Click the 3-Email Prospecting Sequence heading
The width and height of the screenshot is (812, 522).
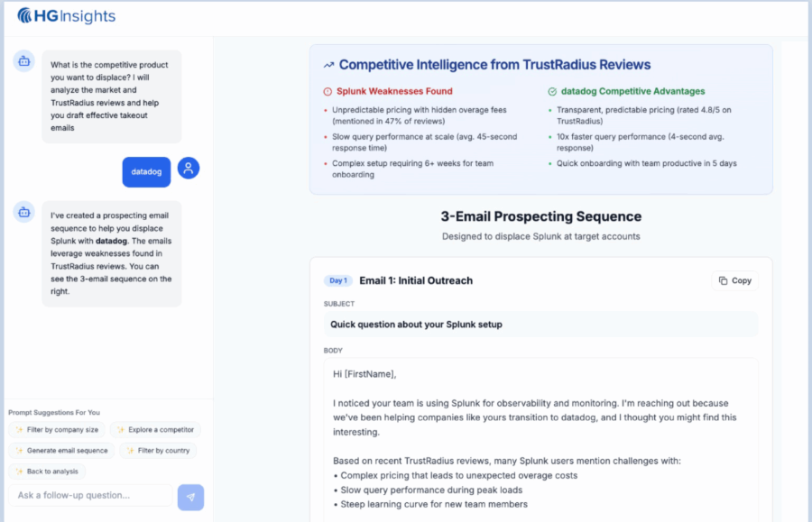(x=541, y=216)
